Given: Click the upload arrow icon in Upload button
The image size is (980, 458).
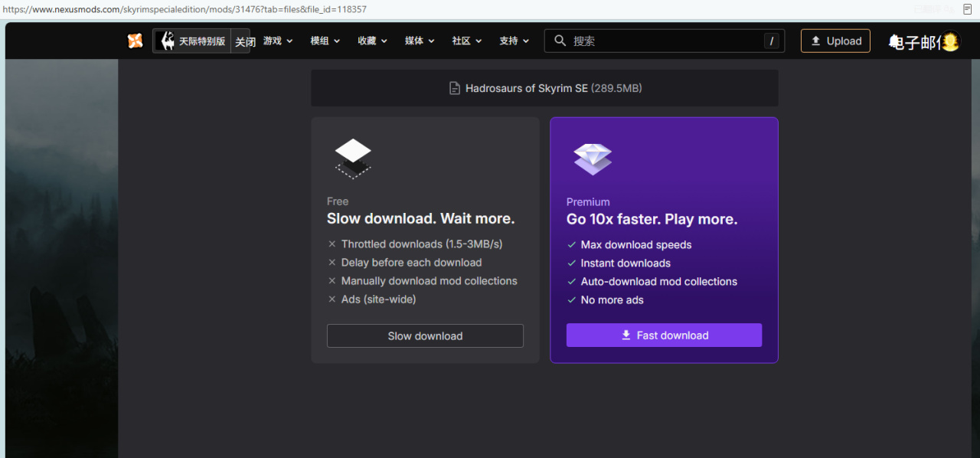Looking at the screenshot, I should 815,41.
